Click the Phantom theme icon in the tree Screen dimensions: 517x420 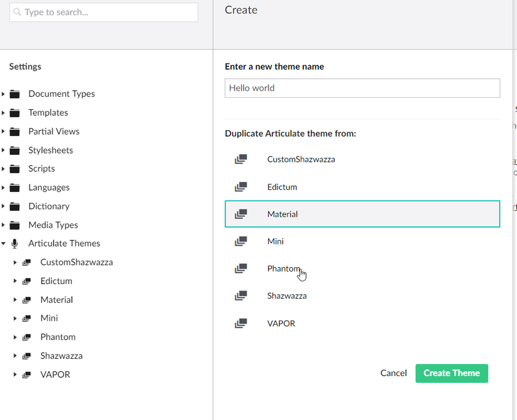click(x=27, y=337)
